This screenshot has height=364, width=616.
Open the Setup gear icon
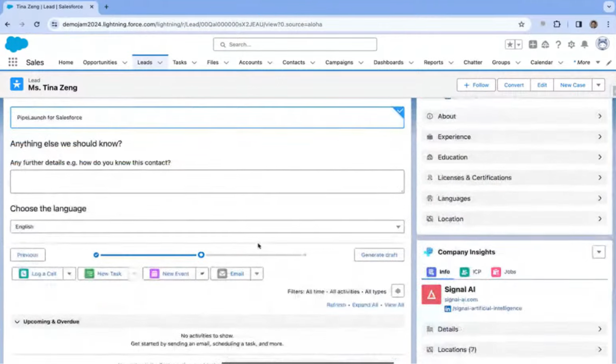pyautogui.click(x=571, y=45)
